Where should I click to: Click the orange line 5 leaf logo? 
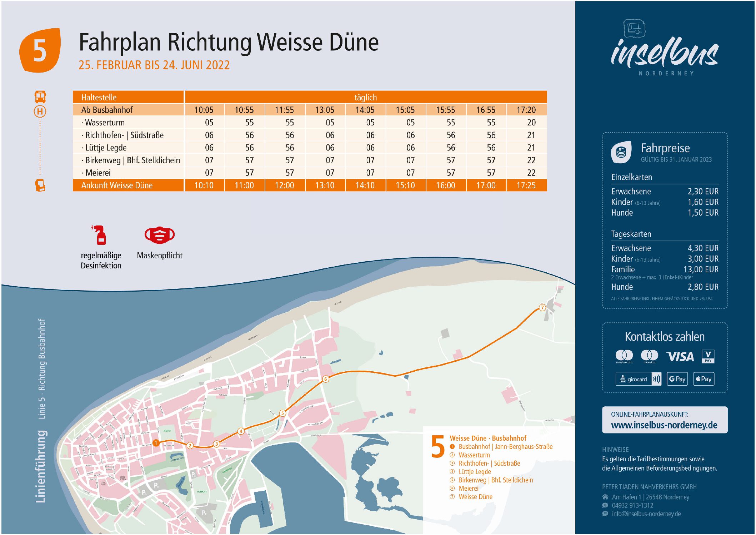click(40, 50)
